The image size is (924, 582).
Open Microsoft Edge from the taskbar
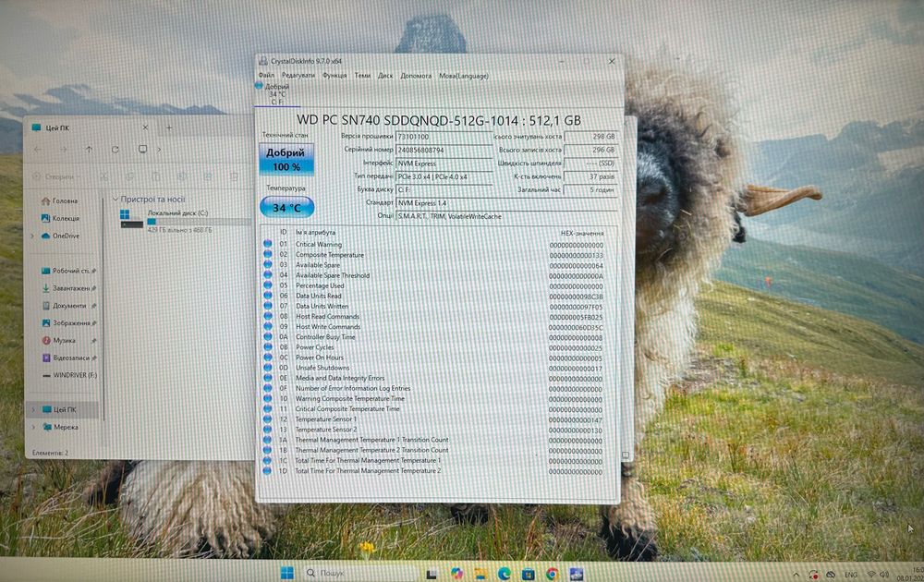coord(504,573)
